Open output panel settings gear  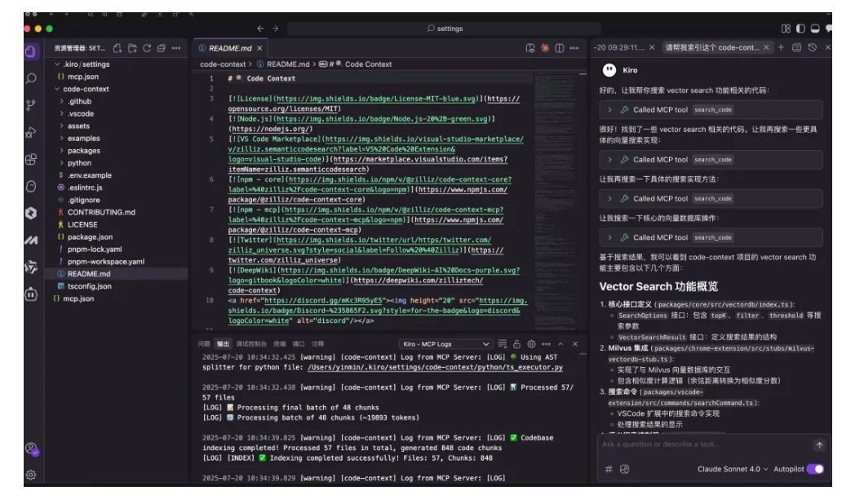click(531, 344)
